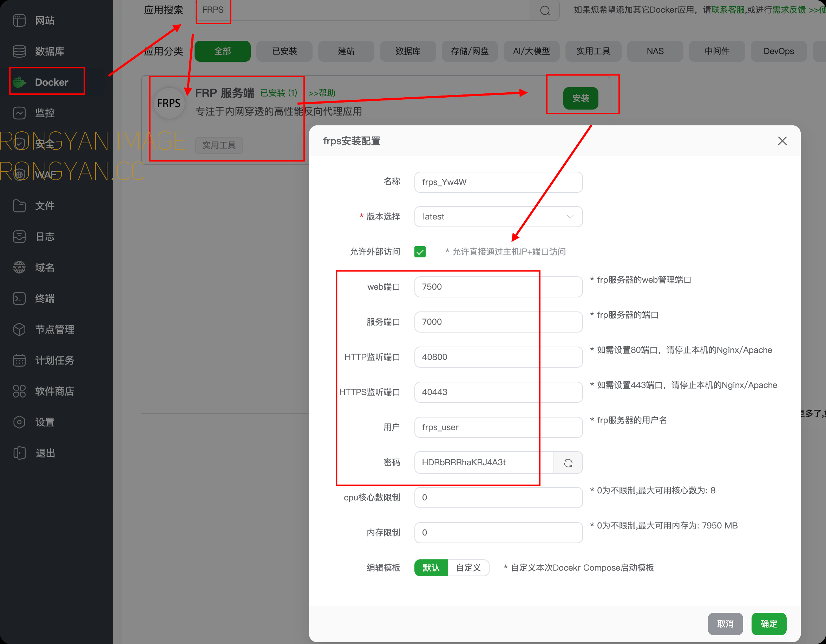The width and height of the screenshot is (826, 644).
Task: Open the 网站 sidebar icon
Action: point(19,20)
